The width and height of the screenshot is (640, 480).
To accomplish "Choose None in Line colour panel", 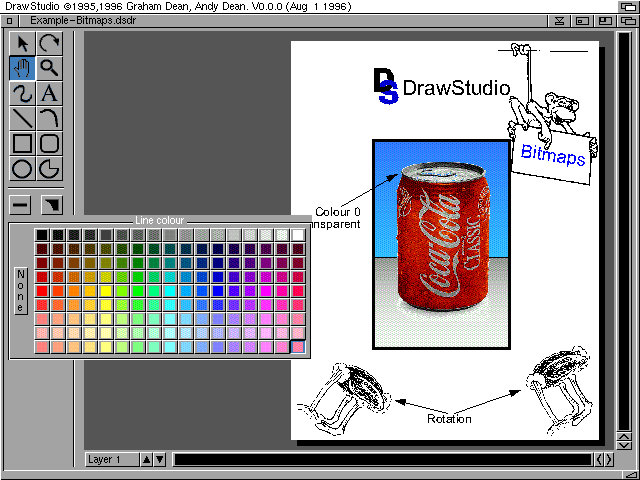I will point(21,291).
